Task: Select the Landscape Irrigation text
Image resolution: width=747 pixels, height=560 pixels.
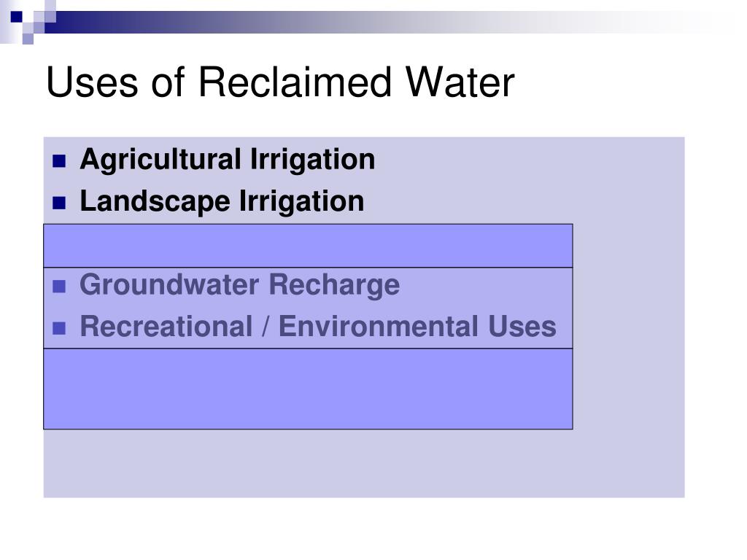Action: coord(222,201)
